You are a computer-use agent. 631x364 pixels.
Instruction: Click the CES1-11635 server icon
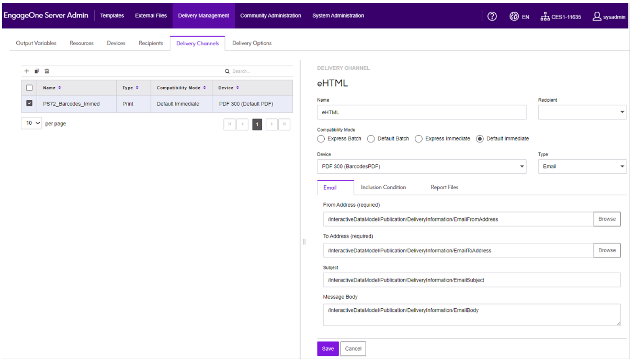point(545,16)
